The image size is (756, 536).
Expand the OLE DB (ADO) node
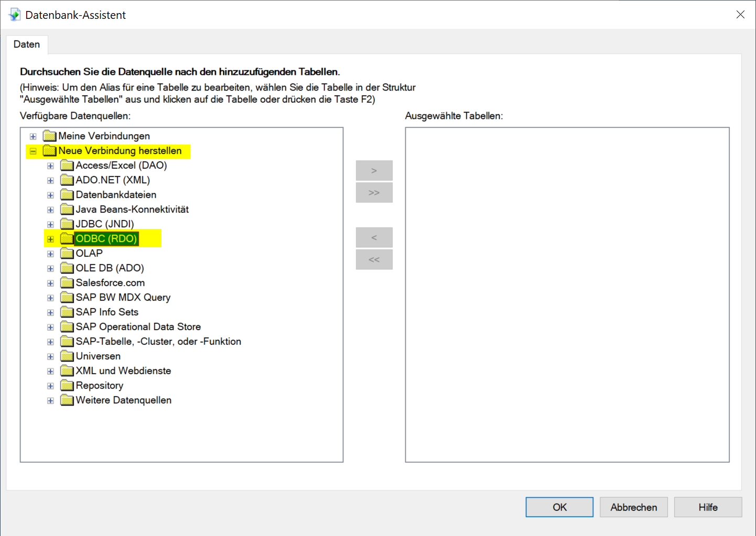[x=50, y=268]
